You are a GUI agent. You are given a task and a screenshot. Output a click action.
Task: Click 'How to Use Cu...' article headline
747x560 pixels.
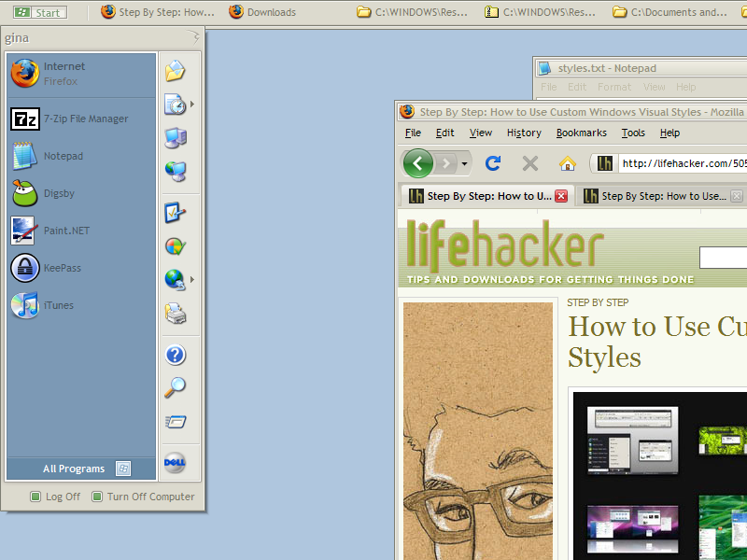[x=657, y=342]
